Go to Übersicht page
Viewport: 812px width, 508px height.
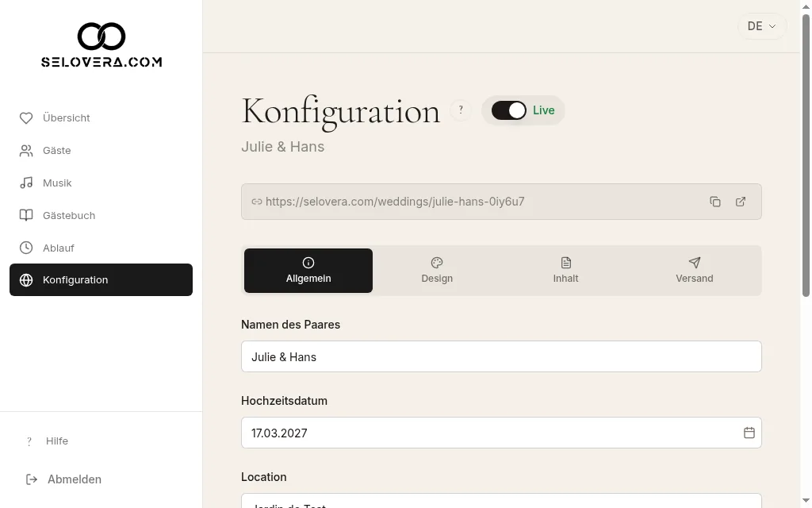pos(101,118)
